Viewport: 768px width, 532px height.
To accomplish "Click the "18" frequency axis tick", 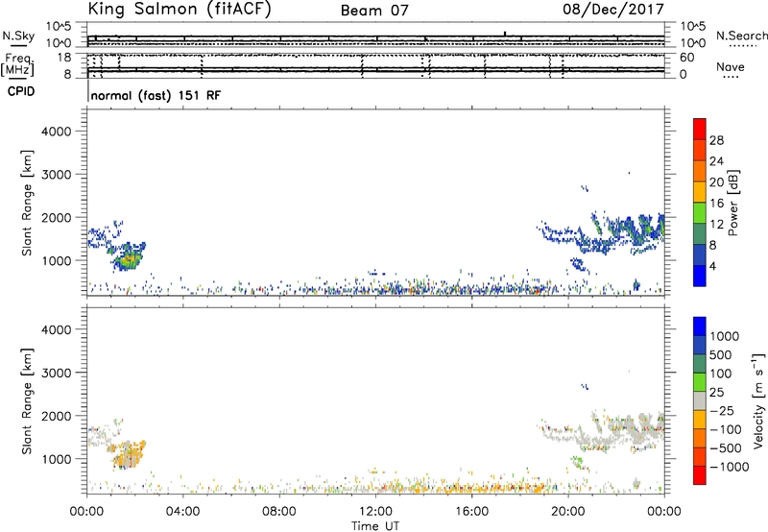I will point(64,58).
